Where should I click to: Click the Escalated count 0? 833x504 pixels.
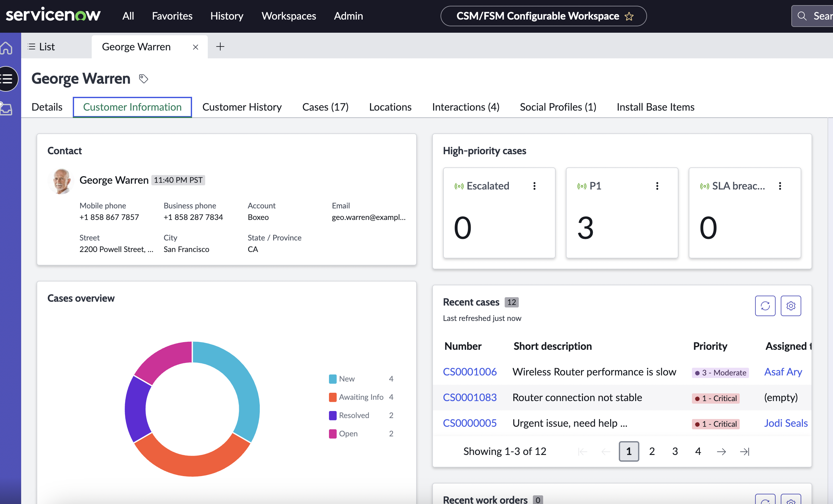(462, 228)
